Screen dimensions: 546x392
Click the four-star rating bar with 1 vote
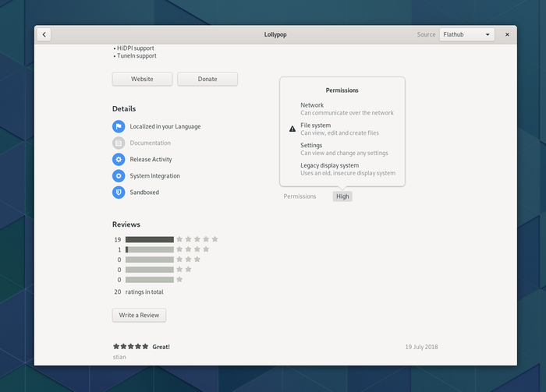(x=150, y=249)
